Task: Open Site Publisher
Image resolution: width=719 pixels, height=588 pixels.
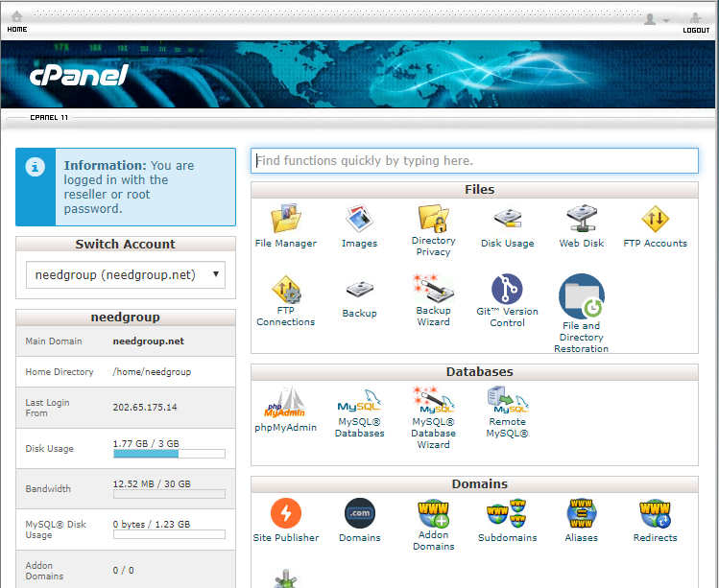Action: 285,519
